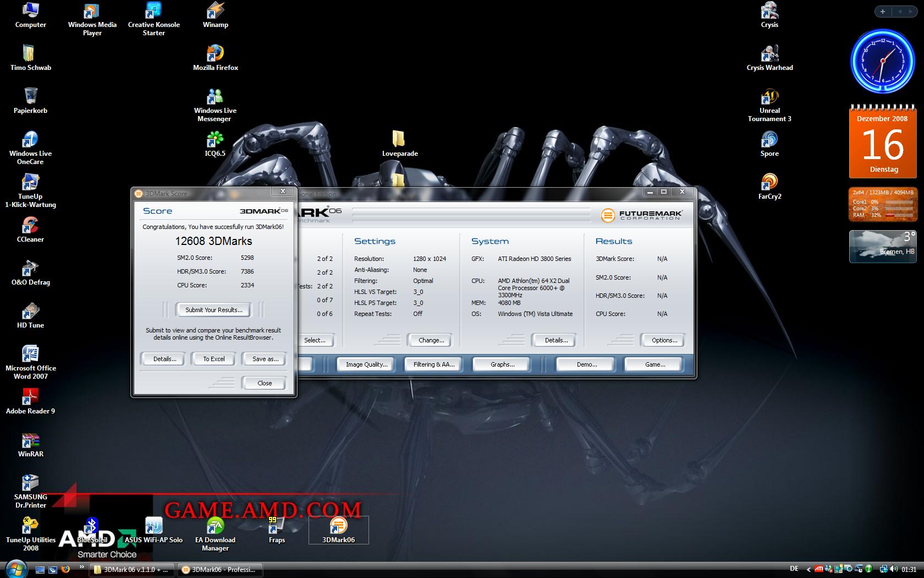Launch Windows Live Messenger shortcut

(x=215, y=105)
